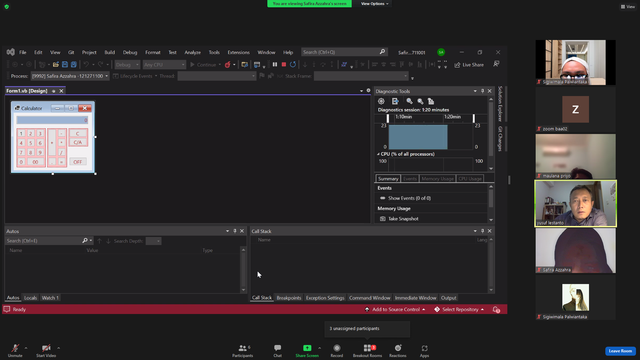Open Exception Settings tab
640x360 pixels.
pyautogui.click(x=325, y=298)
